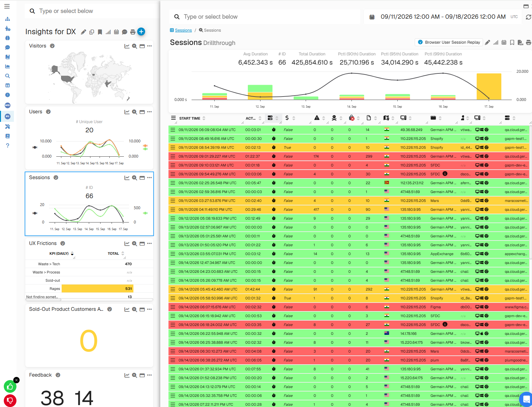Open the hierarchy tree sidebar icon
The image size is (532, 407).
coord(8,19)
